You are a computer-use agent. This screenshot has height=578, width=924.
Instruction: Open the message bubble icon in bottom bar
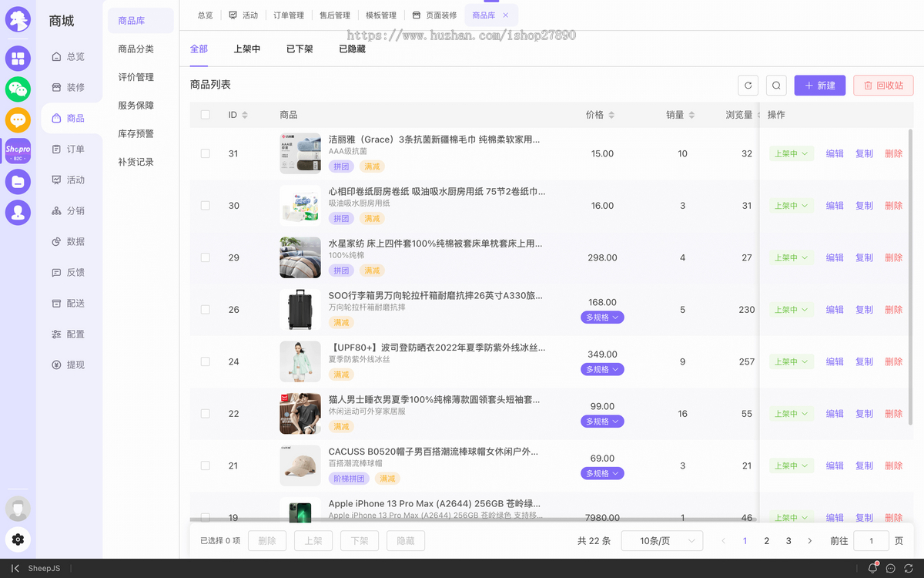[890, 568]
